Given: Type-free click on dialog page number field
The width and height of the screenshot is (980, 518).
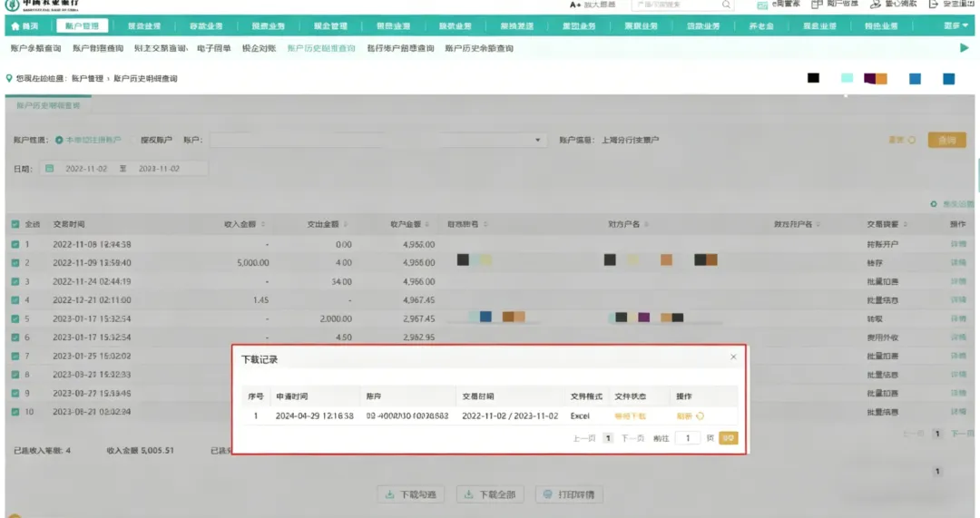Looking at the screenshot, I should click(688, 438).
